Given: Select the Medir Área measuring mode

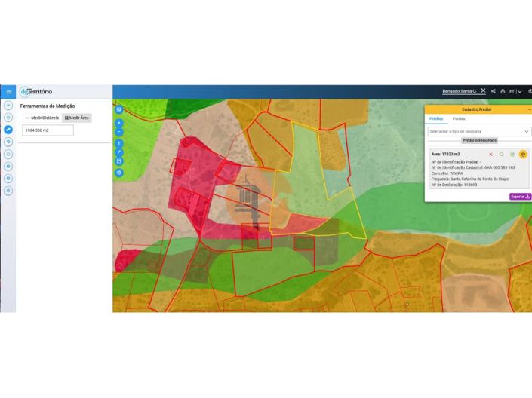Looking at the screenshot, I should [76, 118].
